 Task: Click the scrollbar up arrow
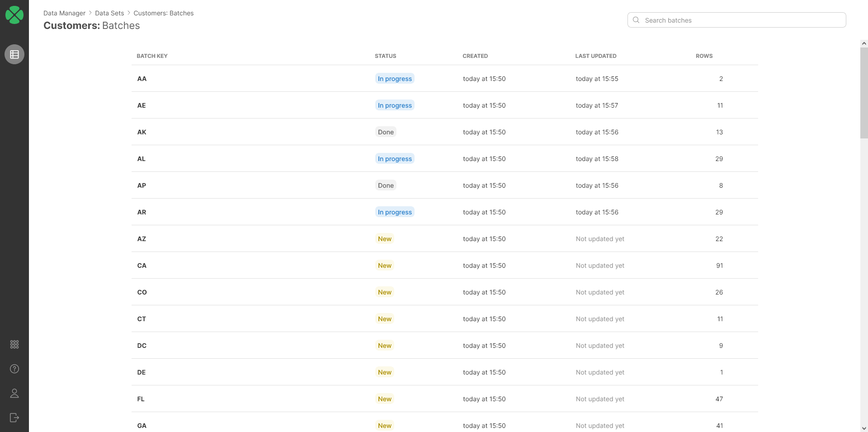[x=864, y=43]
